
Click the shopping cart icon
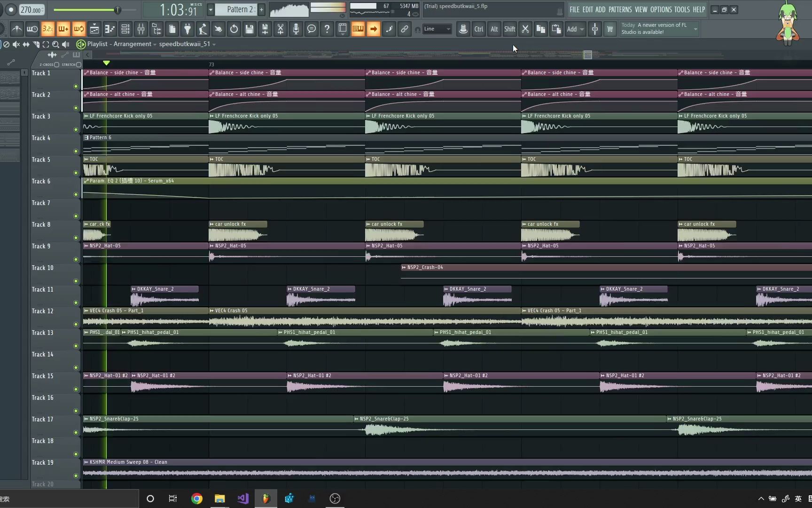610,29
